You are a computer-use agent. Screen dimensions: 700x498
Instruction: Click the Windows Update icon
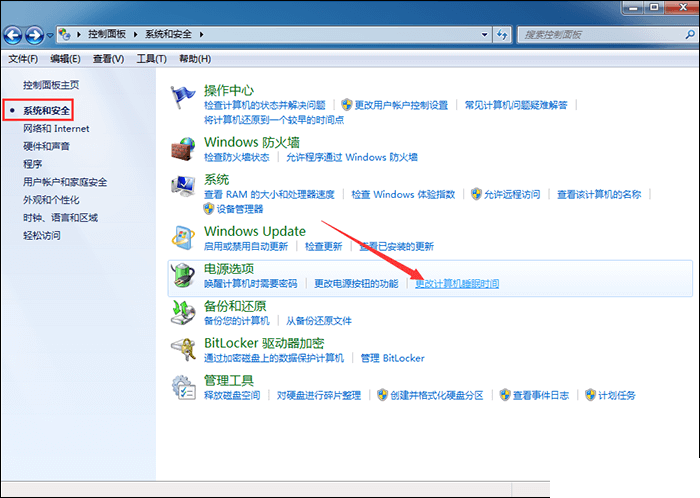(x=183, y=238)
